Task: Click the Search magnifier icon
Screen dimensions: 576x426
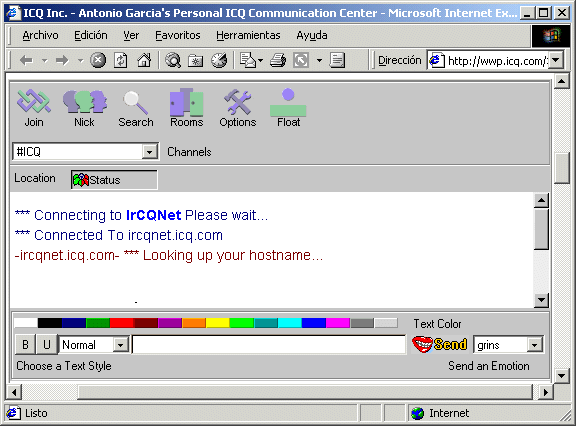Action: (x=136, y=102)
